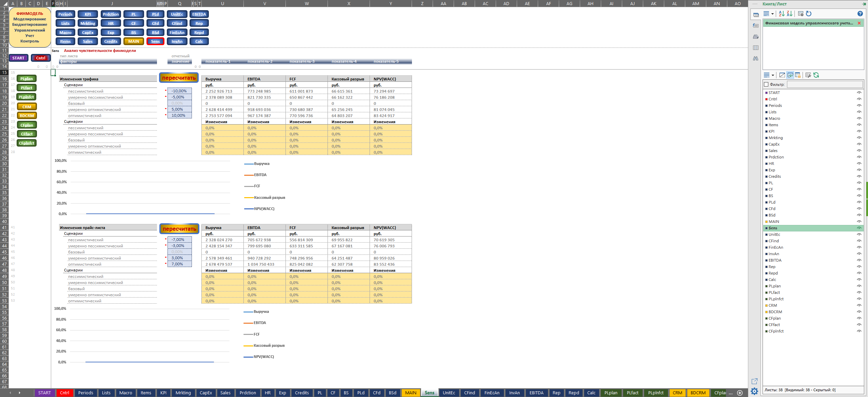Screen dimensions: 868x397
Task: Sort workbooks Z to A
Action: pos(790,14)
